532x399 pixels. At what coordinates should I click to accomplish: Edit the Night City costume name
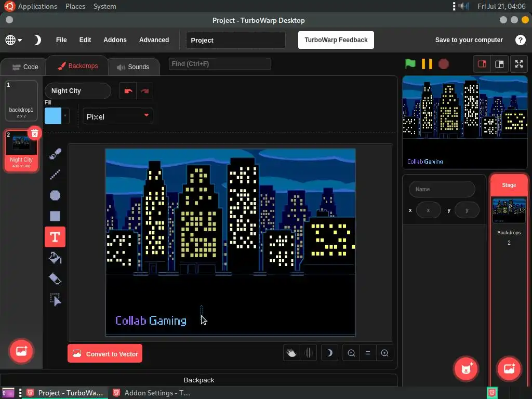coord(78,91)
